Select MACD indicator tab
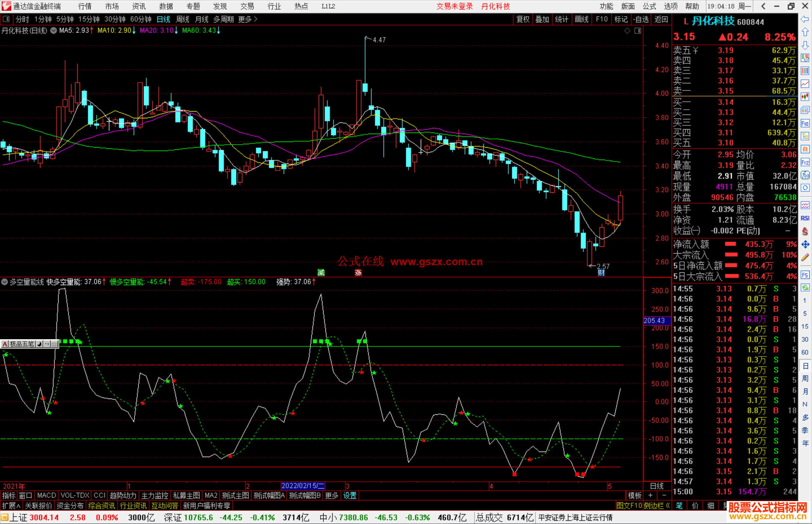 click(x=47, y=495)
